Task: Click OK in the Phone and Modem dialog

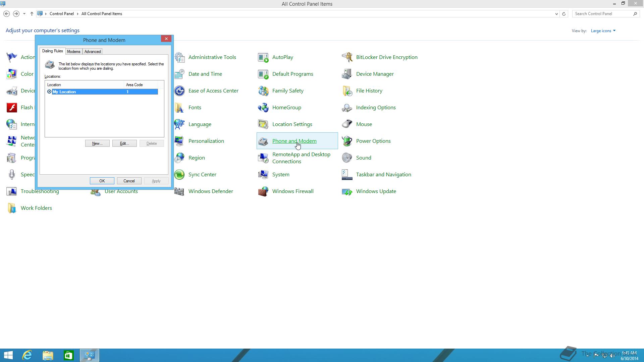Action: pyautogui.click(x=102, y=181)
